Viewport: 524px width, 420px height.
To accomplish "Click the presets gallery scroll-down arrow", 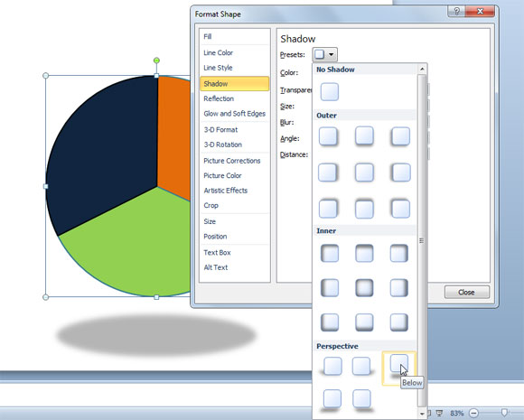I will 422,414.
